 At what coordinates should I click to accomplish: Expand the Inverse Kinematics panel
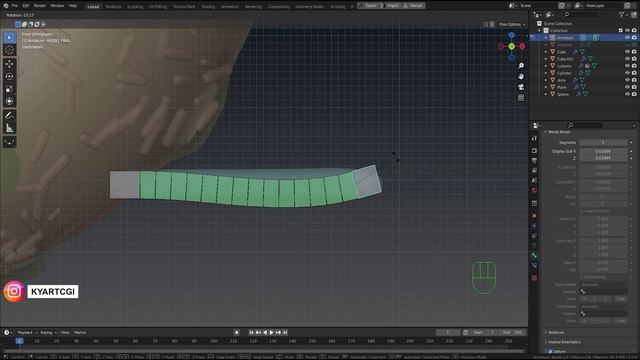546,342
